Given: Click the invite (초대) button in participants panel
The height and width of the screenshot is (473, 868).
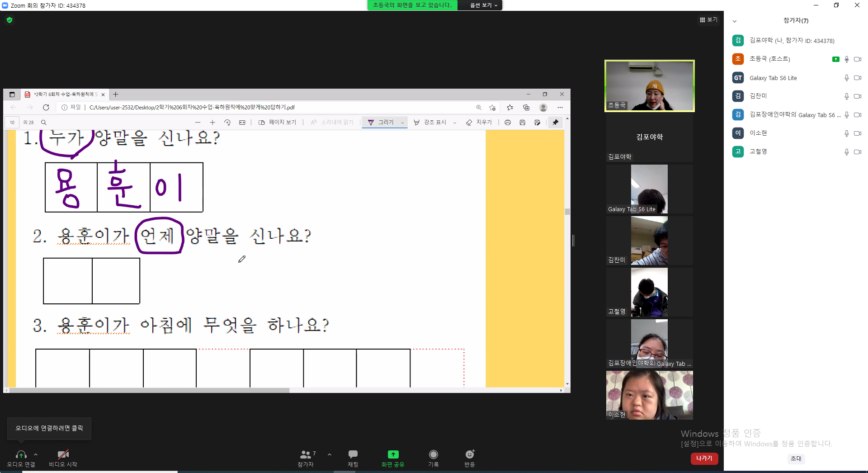Looking at the screenshot, I should [796, 459].
